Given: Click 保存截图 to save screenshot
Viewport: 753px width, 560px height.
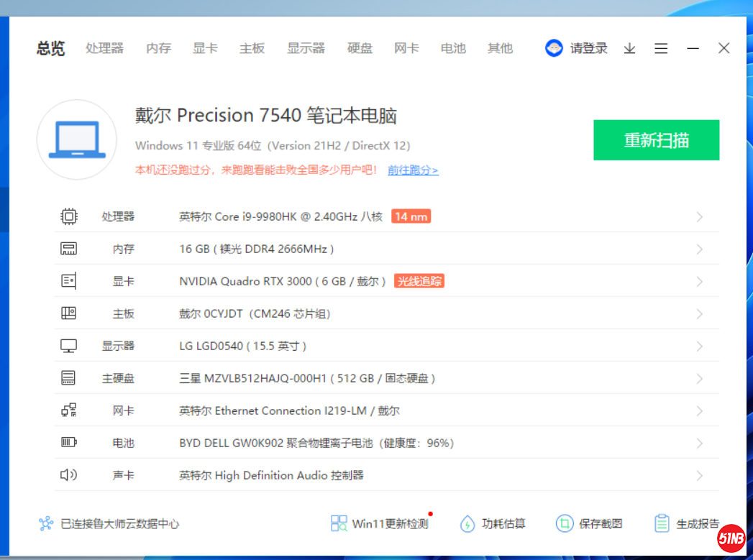Looking at the screenshot, I should click(x=590, y=523).
